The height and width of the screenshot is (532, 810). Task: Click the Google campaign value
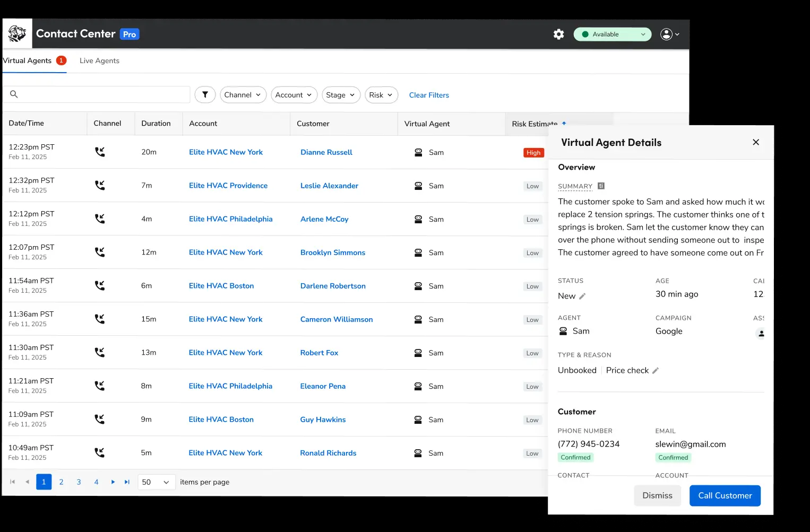[669, 331]
